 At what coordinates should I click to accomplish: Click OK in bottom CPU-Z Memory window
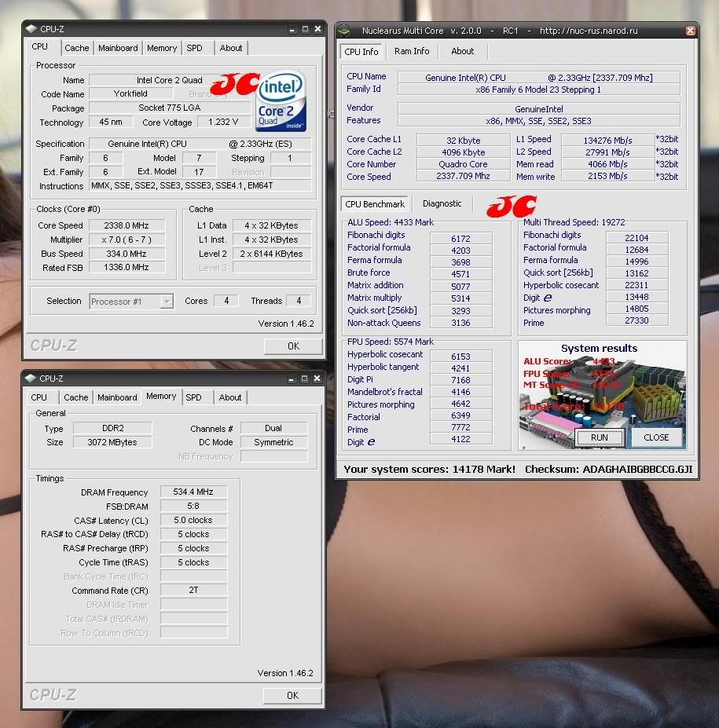coord(292,696)
